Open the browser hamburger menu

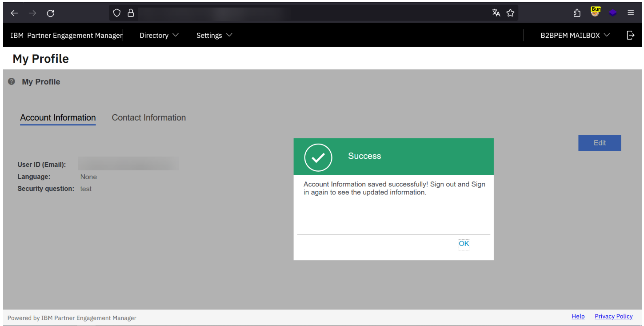(x=631, y=13)
